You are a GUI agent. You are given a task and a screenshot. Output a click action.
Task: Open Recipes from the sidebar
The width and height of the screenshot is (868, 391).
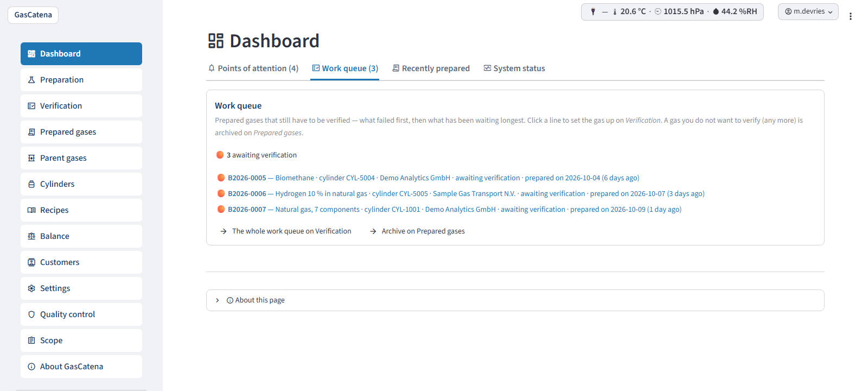pyautogui.click(x=81, y=210)
